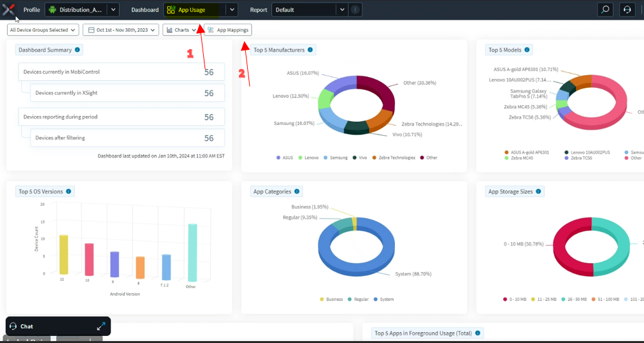Open the Charts dropdown menu

point(181,30)
